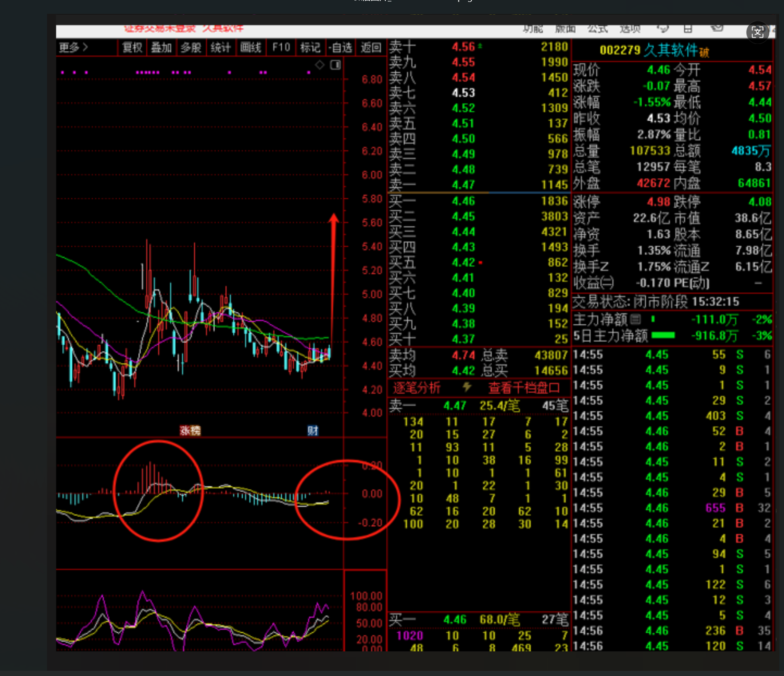The width and height of the screenshot is (784, 676).
Task: Select the 卖一 order book row with volume 1145
Action: (478, 184)
